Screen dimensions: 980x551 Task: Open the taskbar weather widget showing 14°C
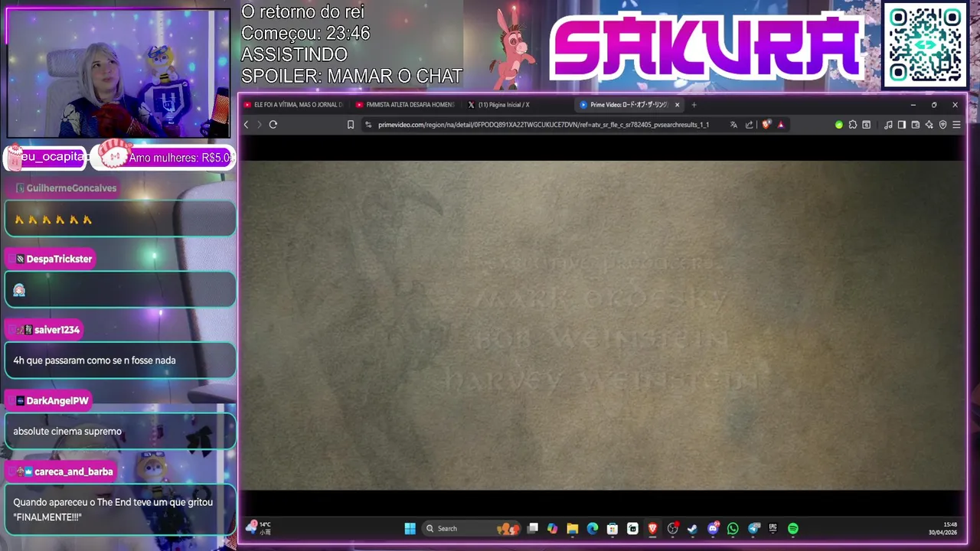259,528
